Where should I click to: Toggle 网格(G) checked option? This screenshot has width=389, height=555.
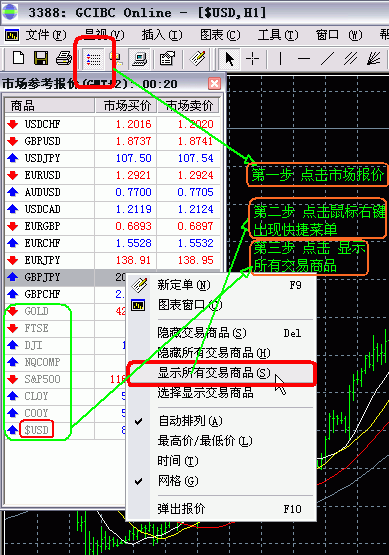(x=221, y=480)
